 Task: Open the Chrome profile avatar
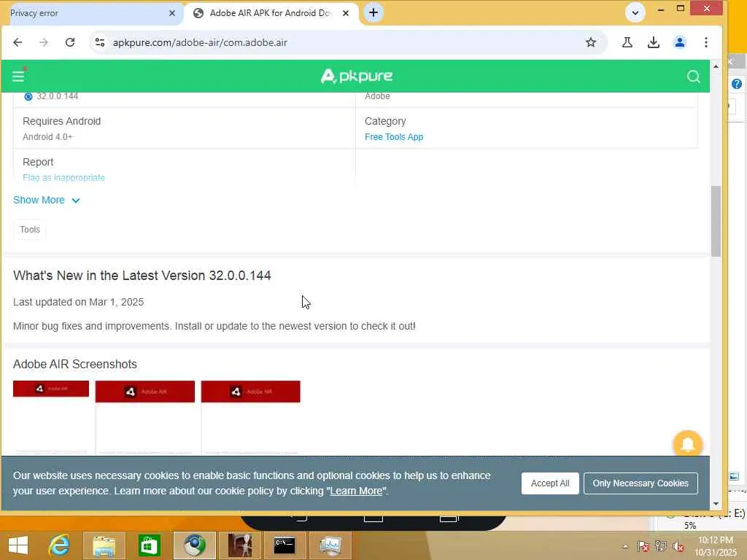[x=679, y=42]
